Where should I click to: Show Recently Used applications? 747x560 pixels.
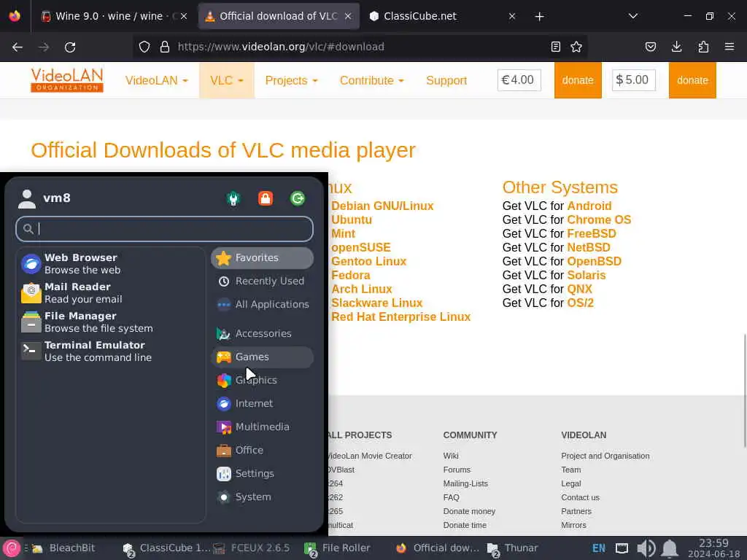(262, 281)
